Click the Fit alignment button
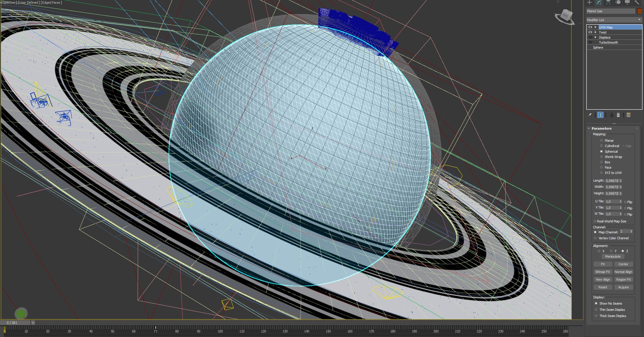 coord(603,264)
